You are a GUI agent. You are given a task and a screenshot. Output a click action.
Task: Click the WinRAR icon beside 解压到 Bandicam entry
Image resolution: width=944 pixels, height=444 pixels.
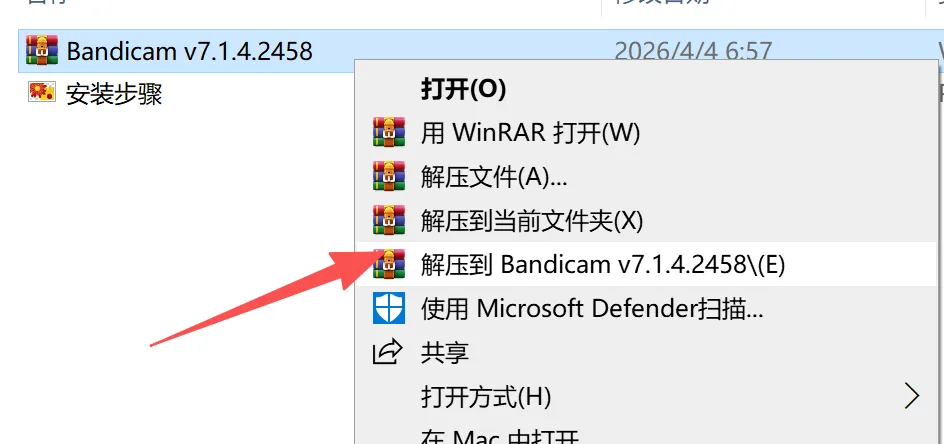[388, 264]
